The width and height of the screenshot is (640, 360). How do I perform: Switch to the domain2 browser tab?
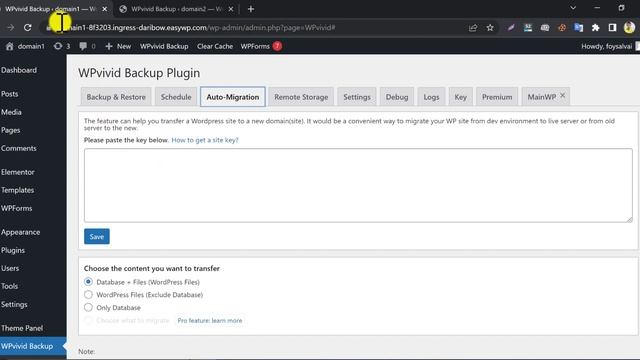tap(176, 9)
